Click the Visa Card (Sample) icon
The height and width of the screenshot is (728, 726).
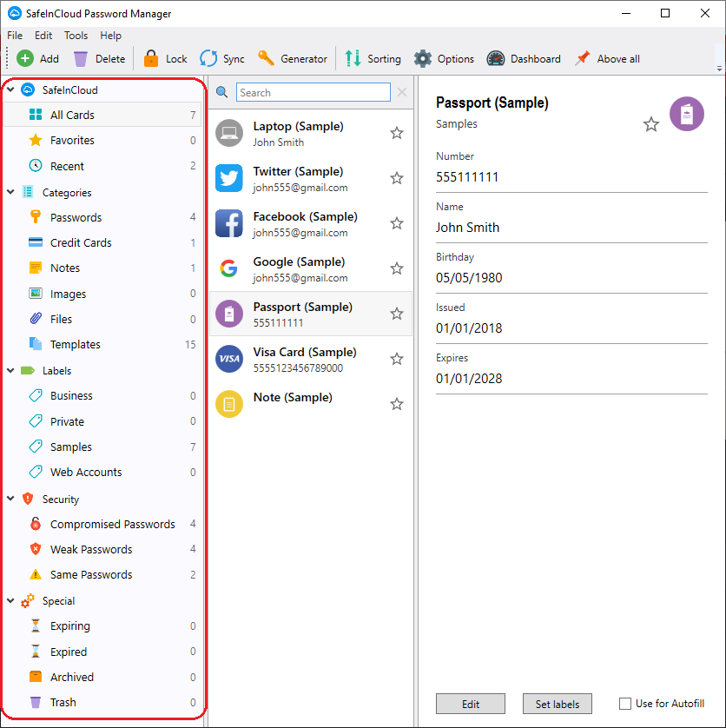point(229,359)
